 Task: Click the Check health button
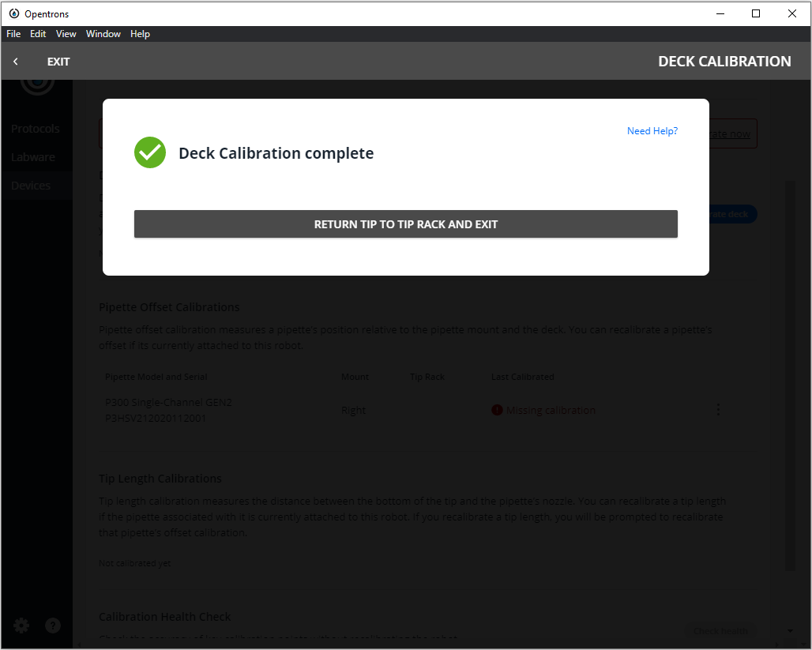[720, 631]
